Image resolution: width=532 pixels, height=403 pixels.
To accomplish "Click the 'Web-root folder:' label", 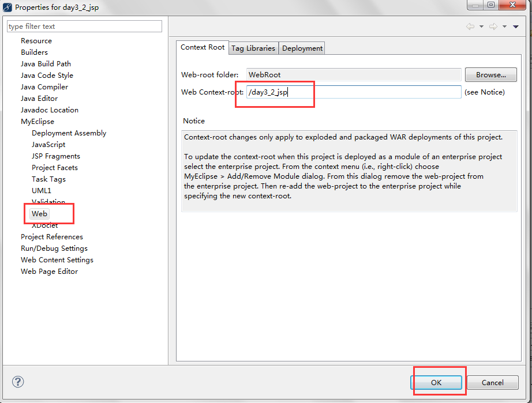I will [x=209, y=74].
